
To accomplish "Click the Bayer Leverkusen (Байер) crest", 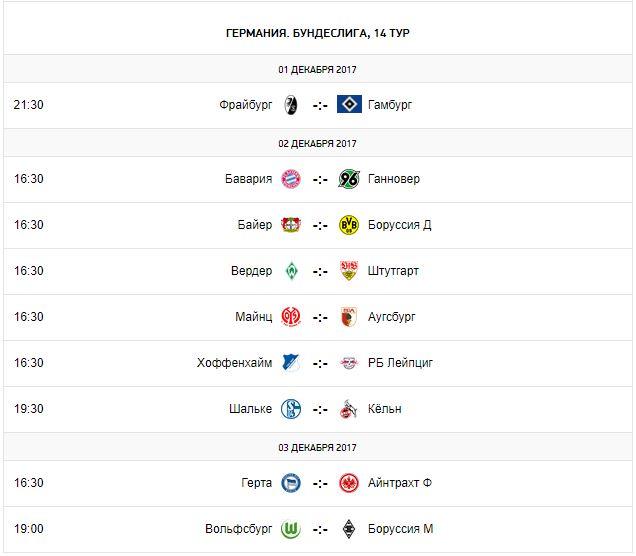I will (x=290, y=225).
